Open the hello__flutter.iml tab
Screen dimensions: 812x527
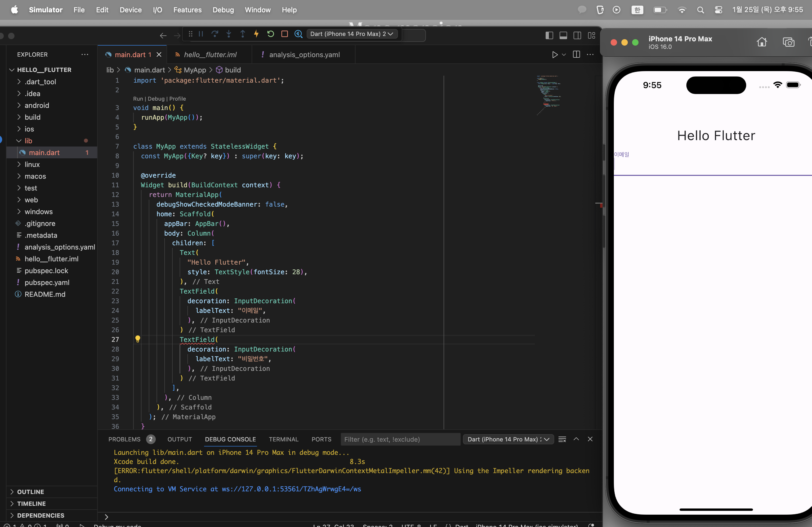click(x=209, y=54)
